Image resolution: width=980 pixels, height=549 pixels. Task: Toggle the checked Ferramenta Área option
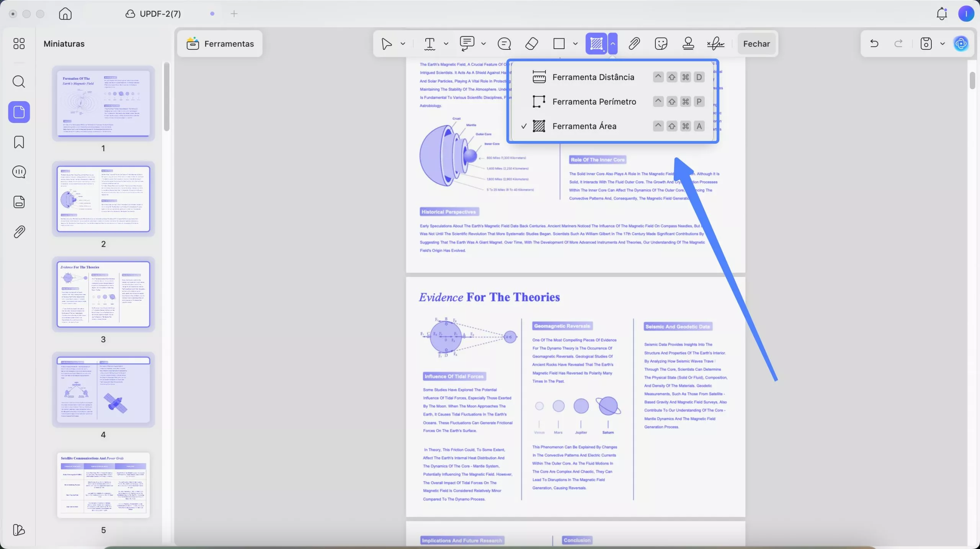click(x=584, y=126)
